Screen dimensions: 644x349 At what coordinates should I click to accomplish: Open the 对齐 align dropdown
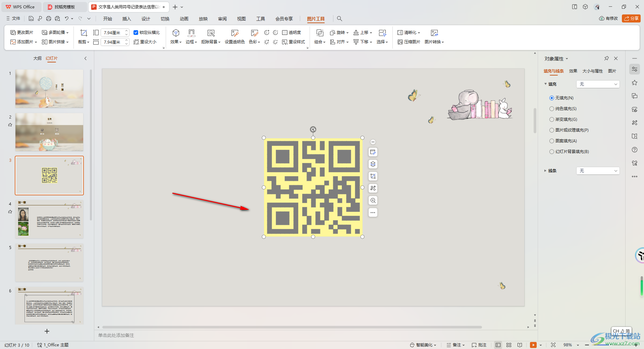point(339,42)
